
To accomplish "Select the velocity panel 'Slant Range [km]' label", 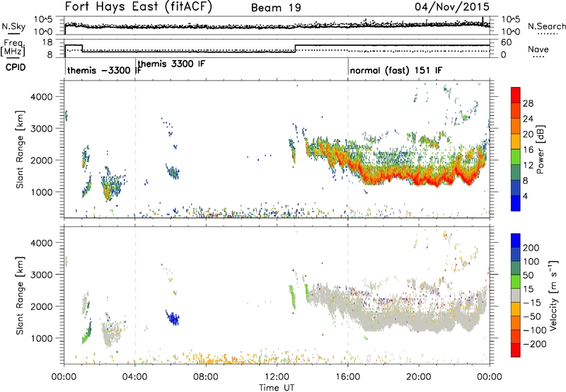I will (20, 296).
